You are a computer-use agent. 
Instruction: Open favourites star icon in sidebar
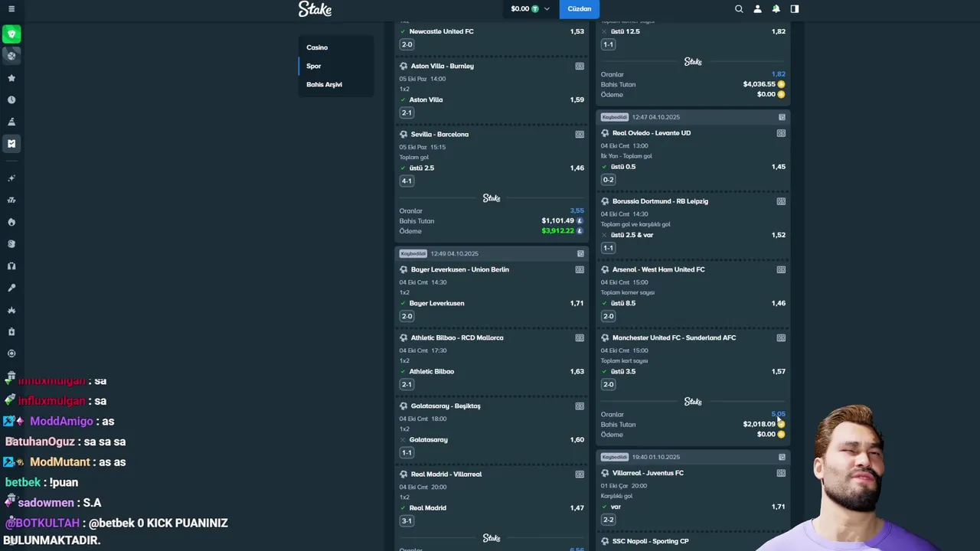(11, 78)
